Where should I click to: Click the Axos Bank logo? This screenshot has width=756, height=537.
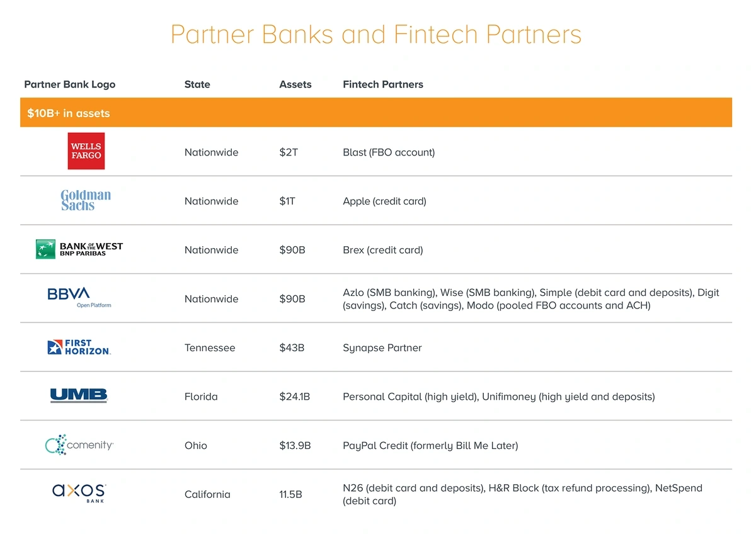pos(79,494)
